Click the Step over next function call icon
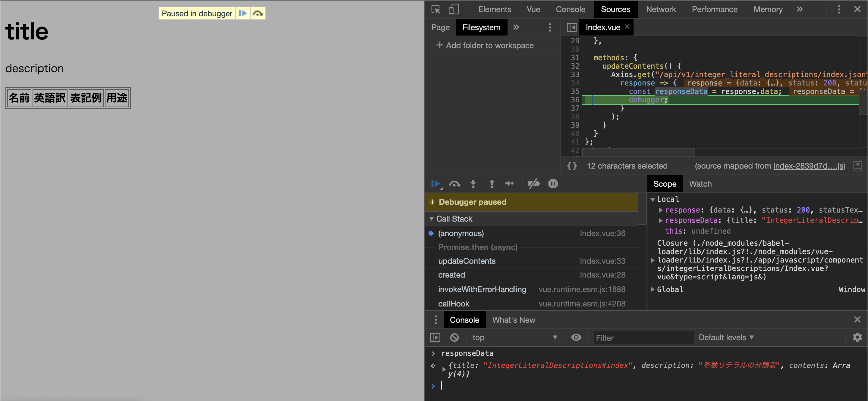This screenshot has height=401, width=868. point(454,184)
